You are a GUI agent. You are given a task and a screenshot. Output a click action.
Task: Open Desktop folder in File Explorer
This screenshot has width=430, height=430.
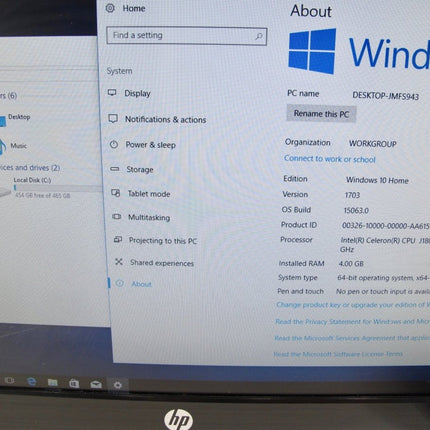coord(19,117)
